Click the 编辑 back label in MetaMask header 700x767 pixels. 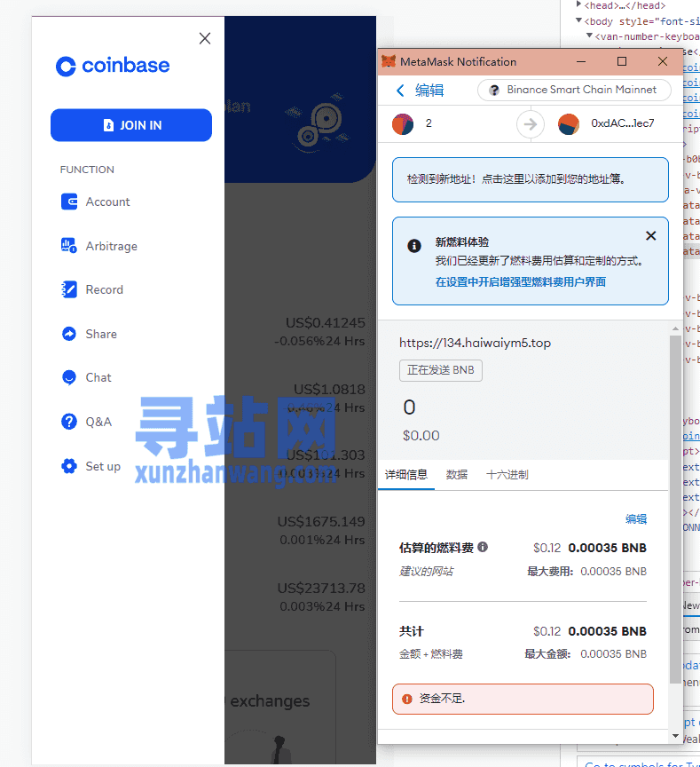tap(429, 91)
